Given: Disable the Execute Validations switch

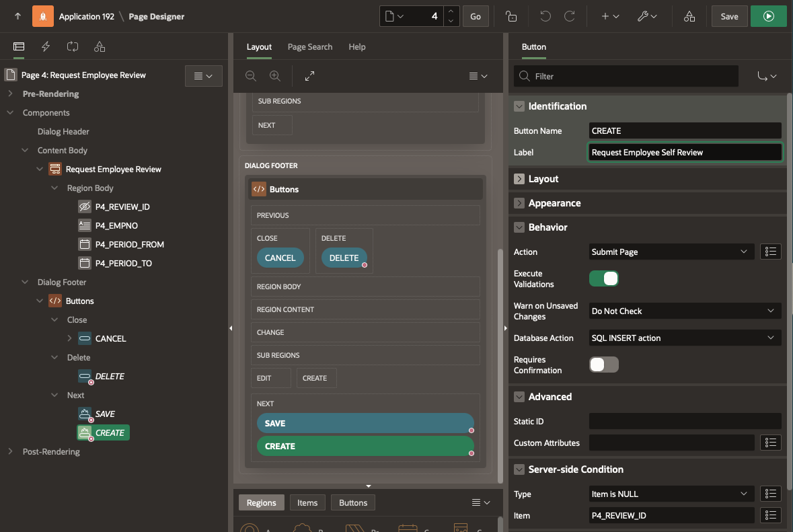Looking at the screenshot, I should 603,278.
